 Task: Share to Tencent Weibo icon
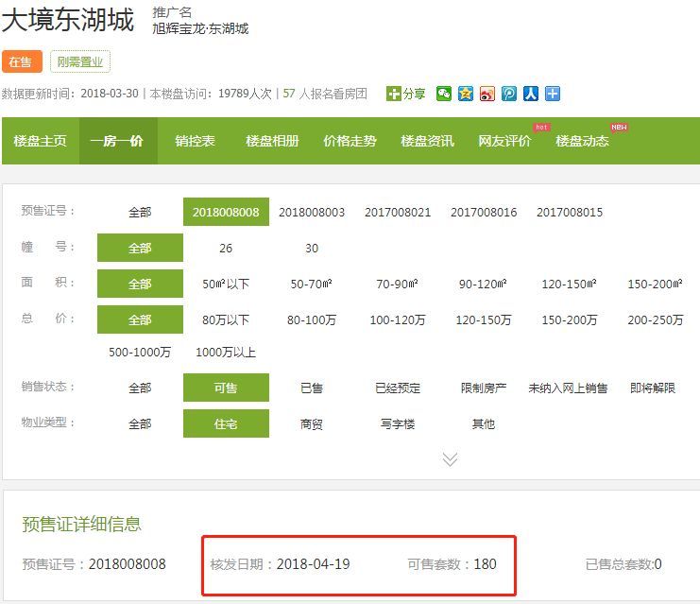click(x=509, y=94)
